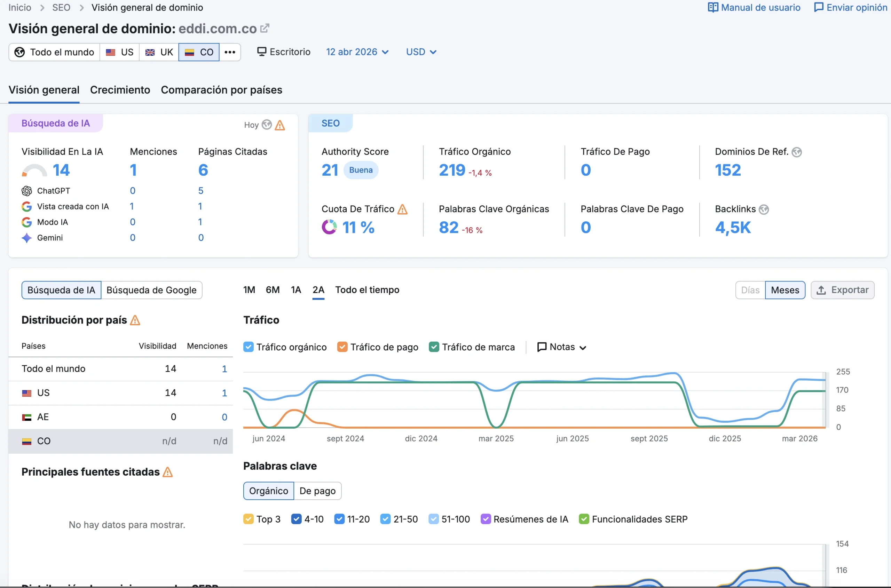Screen dimensions: 891x588
Task: Click warning triangle next to Hoy
Action: (x=279, y=125)
